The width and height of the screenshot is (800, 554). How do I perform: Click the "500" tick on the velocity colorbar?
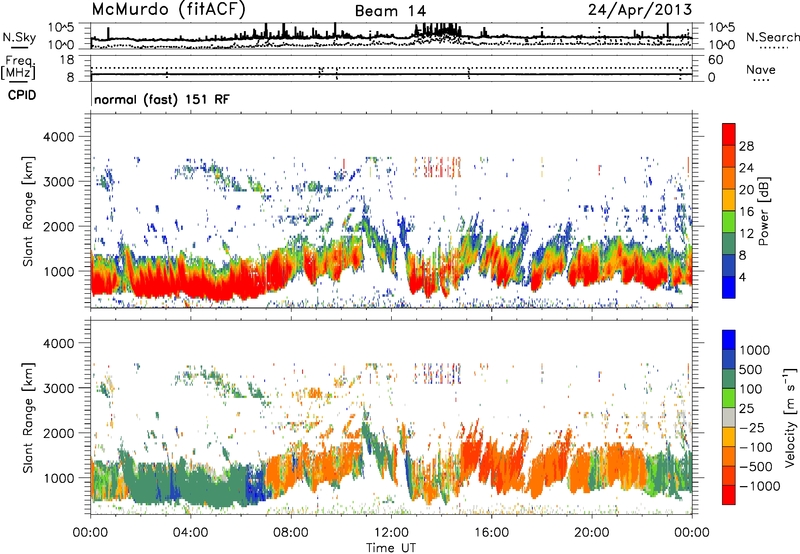point(753,369)
